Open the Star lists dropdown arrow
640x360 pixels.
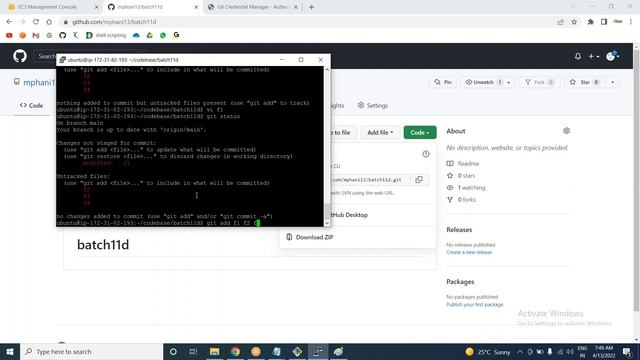[x=612, y=82]
